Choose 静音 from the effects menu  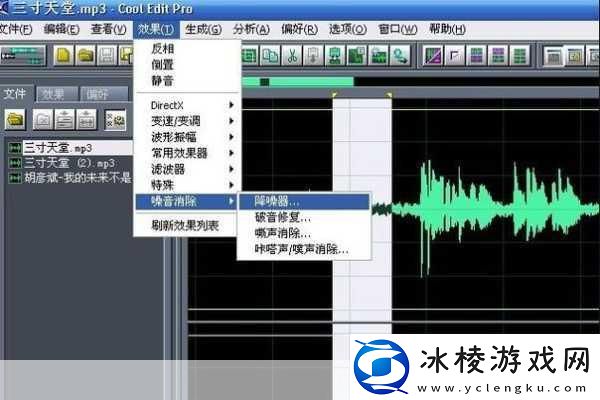187,80
